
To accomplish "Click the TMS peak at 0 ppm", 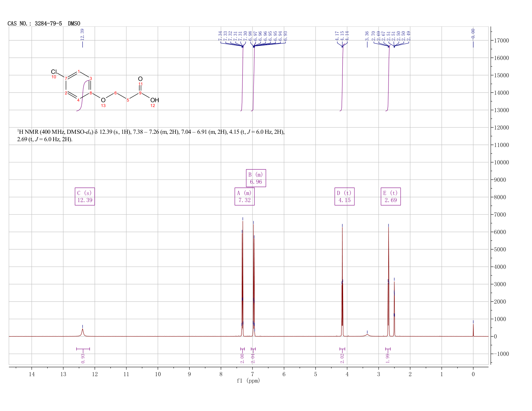I will 473,330.
